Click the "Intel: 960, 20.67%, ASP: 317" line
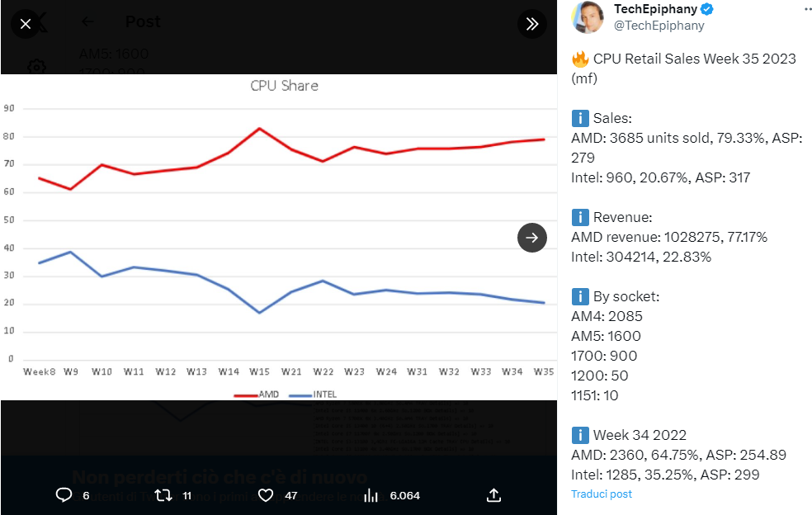 [661, 177]
